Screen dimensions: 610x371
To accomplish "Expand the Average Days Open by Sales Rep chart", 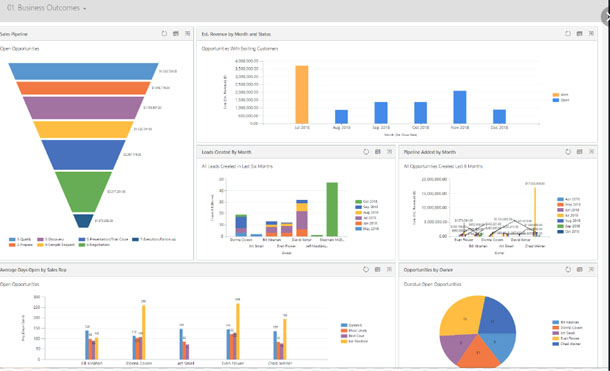I will pos(389,269).
